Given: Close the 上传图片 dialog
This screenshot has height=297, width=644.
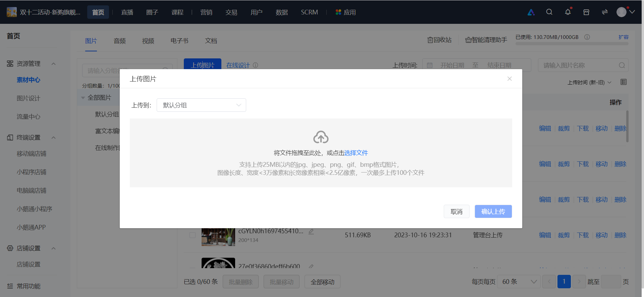Looking at the screenshot, I should coord(509,79).
